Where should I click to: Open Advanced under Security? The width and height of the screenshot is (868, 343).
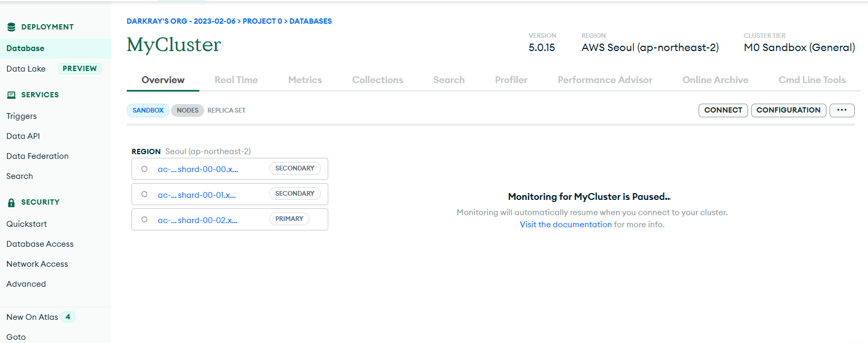(x=26, y=284)
